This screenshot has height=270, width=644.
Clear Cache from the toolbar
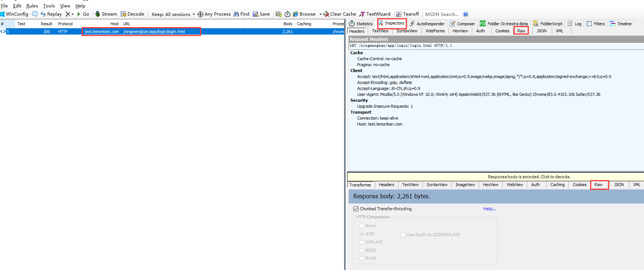tap(340, 14)
